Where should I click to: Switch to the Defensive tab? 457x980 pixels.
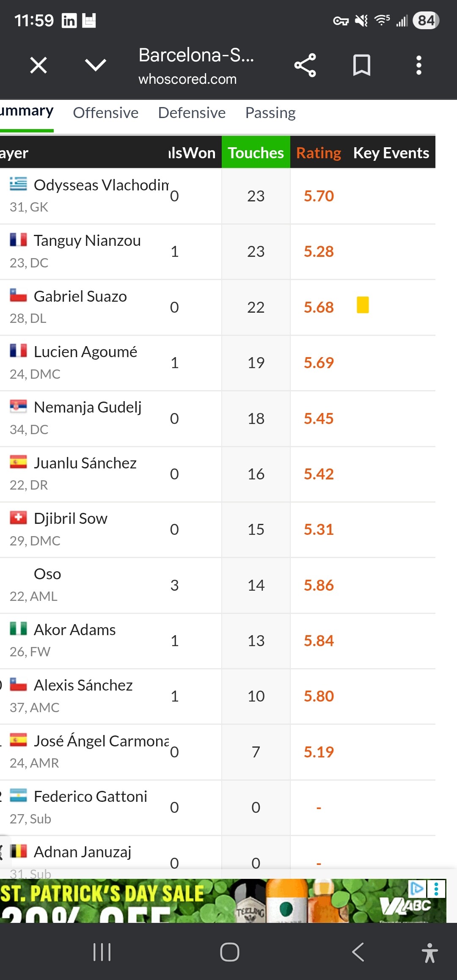pyautogui.click(x=192, y=113)
